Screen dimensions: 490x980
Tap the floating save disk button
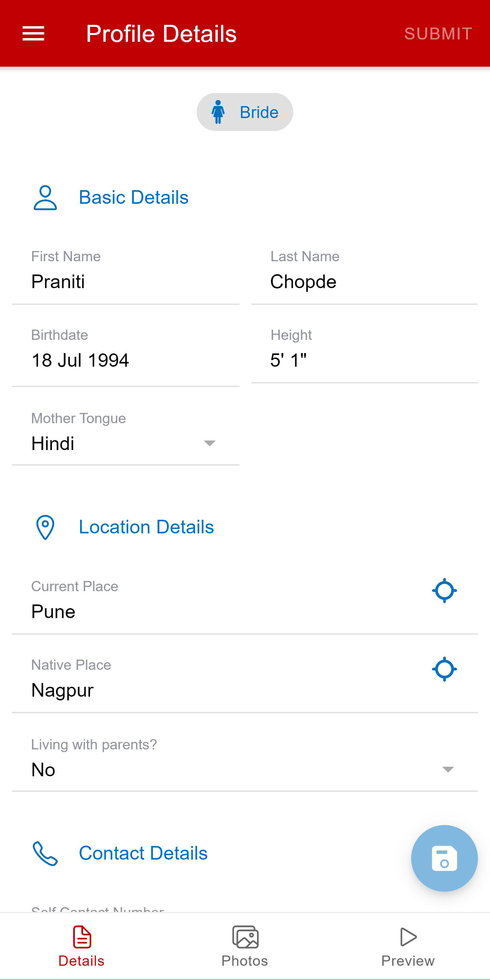click(x=444, y=858)
